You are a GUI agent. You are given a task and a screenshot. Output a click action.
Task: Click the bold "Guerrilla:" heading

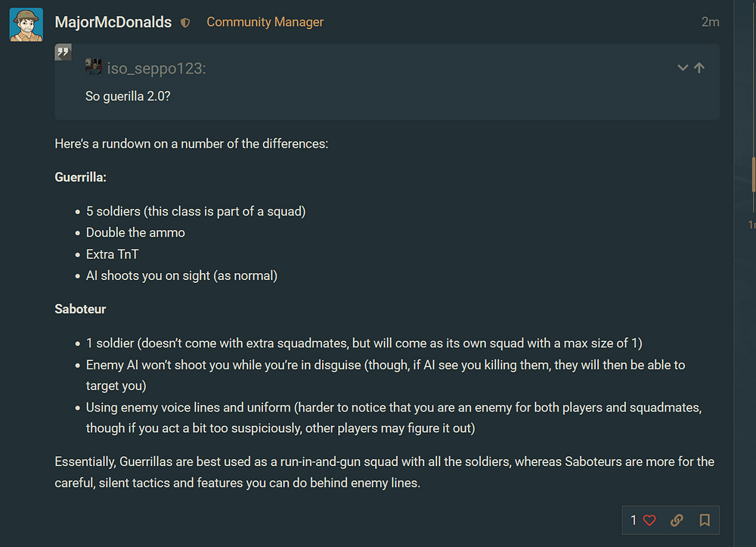tap(81, 177)
